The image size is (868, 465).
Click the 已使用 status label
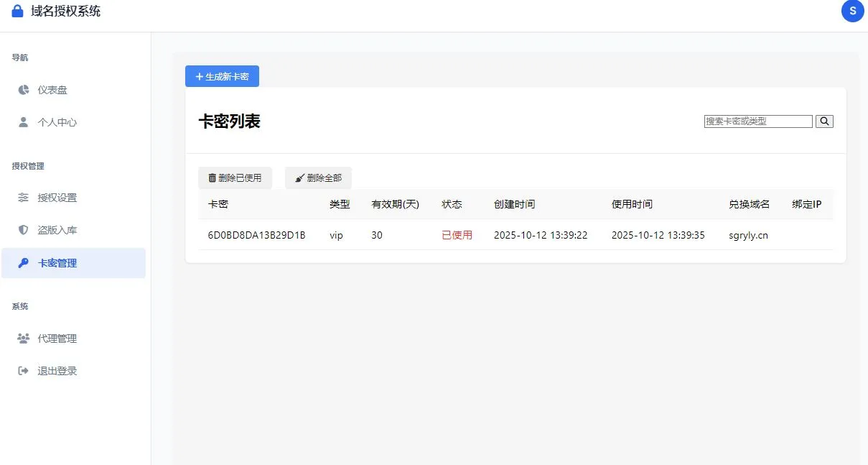[x=457, y=235]
